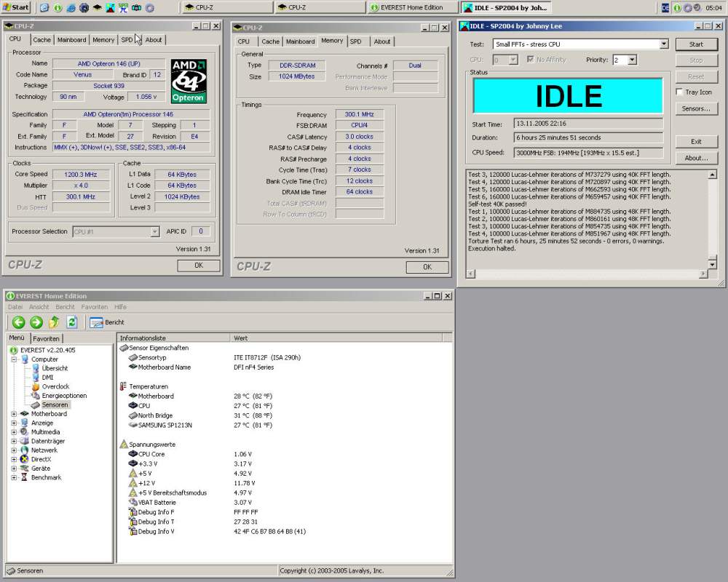Select the Overclock tree item
This screenshot has height=582, width=728.
[56, 386]
